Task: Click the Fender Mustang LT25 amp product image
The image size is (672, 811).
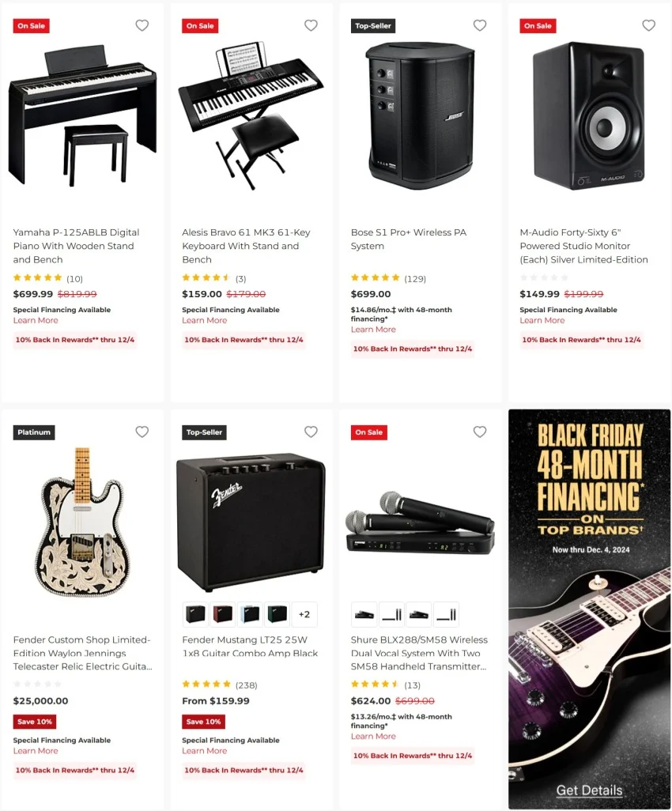Action: point(251,523)
